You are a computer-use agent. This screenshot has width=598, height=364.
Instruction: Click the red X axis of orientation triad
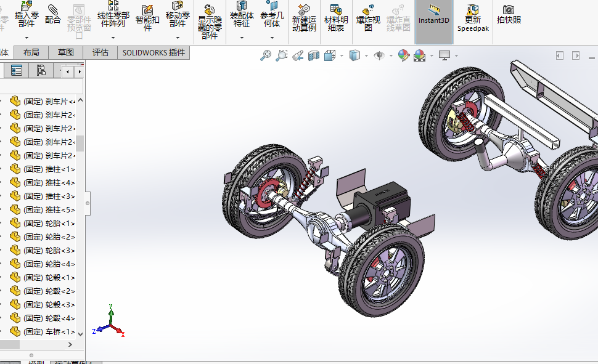click(x=118, y=331)
